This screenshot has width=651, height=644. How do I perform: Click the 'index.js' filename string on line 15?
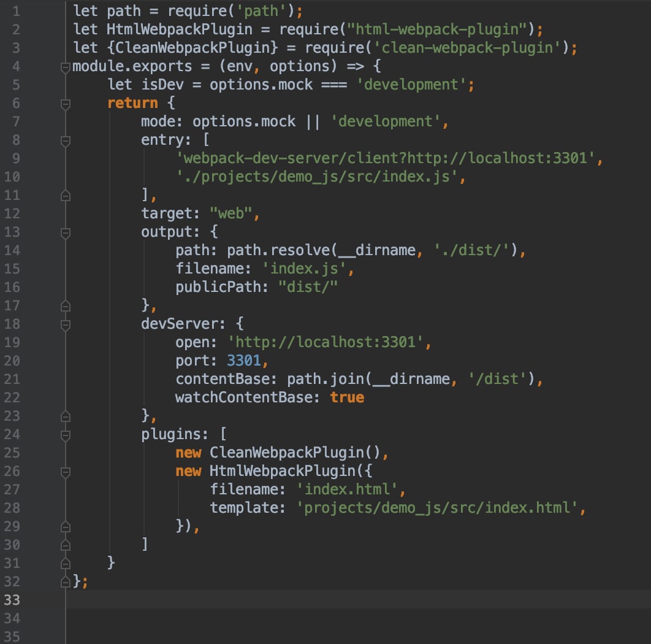pyautogui.click(x=304, y=269)
